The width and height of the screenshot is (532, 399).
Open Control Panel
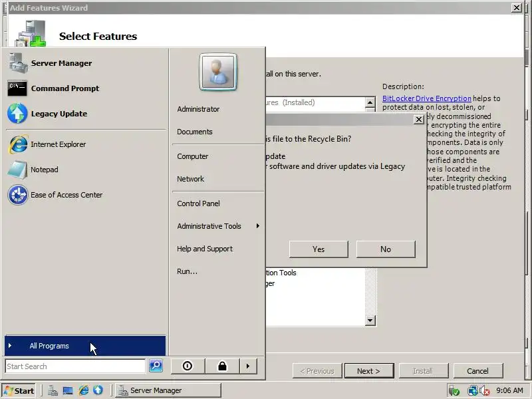(x=198, y=203)
